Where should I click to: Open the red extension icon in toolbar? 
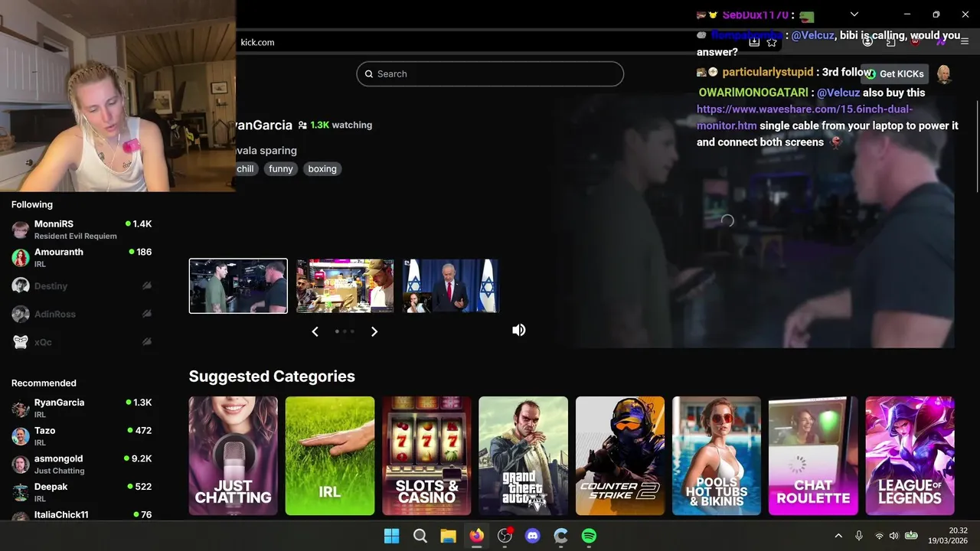915,42
